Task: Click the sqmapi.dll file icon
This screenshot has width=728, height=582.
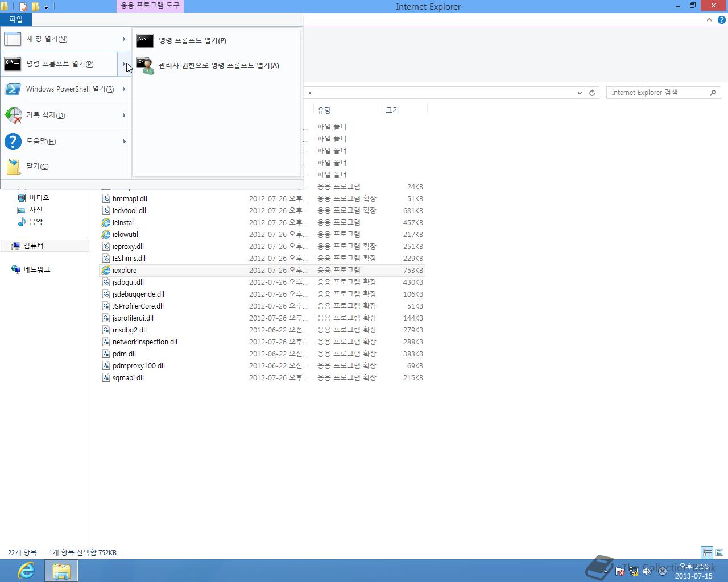Action: [106, 378]
